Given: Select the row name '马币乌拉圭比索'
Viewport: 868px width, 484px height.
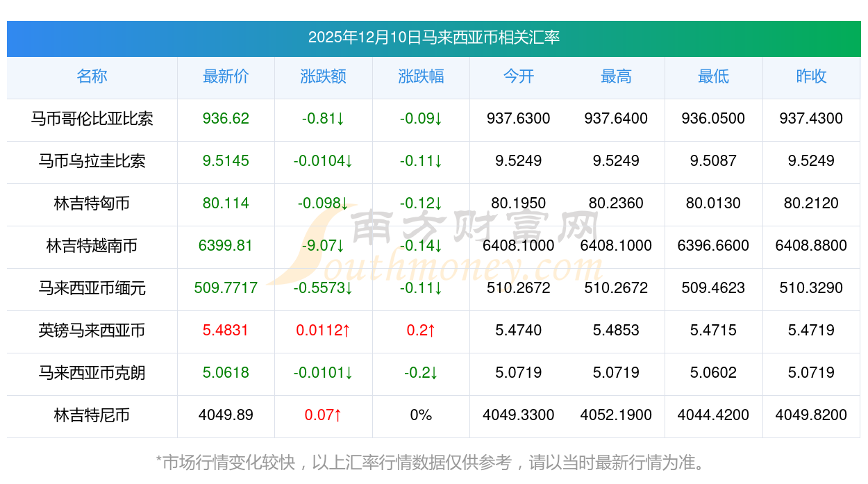Looking at the screenshot, I should [x=92, y=161].
